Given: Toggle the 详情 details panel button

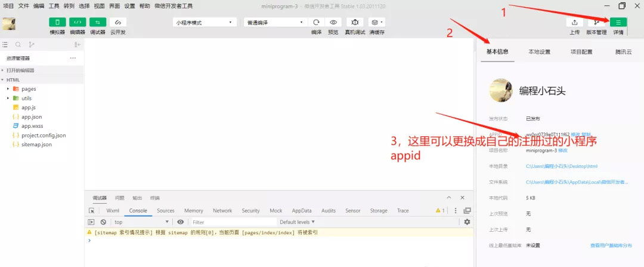Looking at the screenshot, I should click(x=618, y=22).
